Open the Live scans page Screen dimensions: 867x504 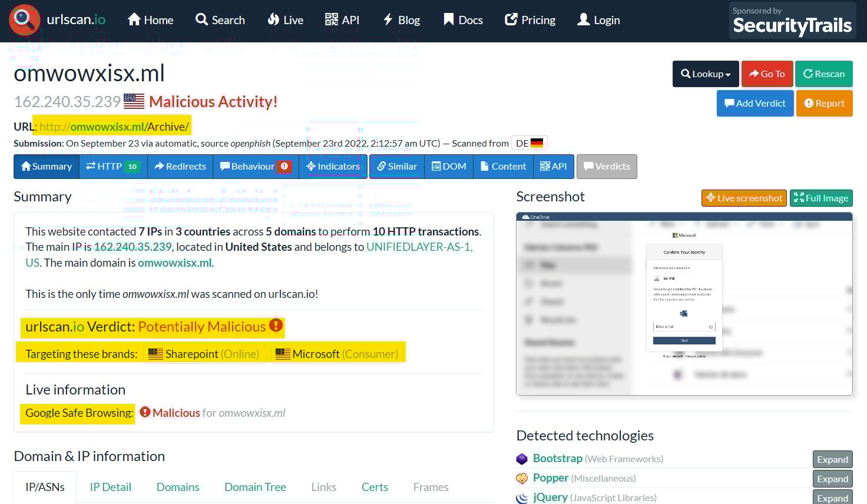286,20
